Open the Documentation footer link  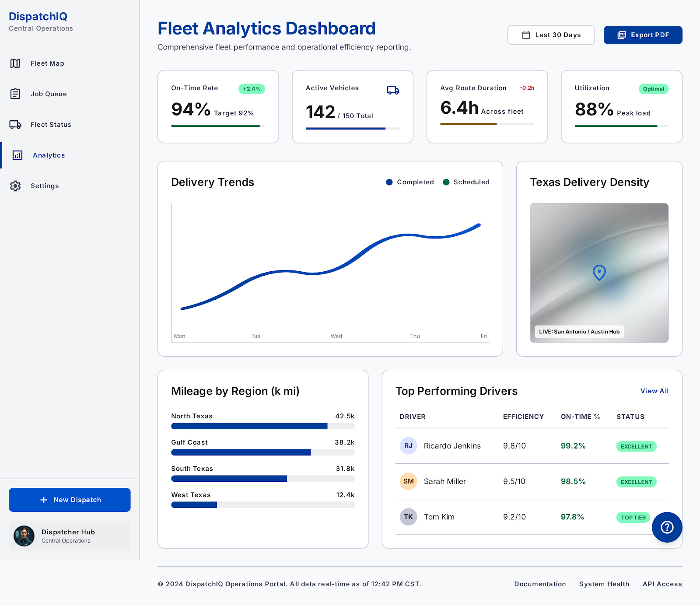pyautogui.click(x=540, y=584)
